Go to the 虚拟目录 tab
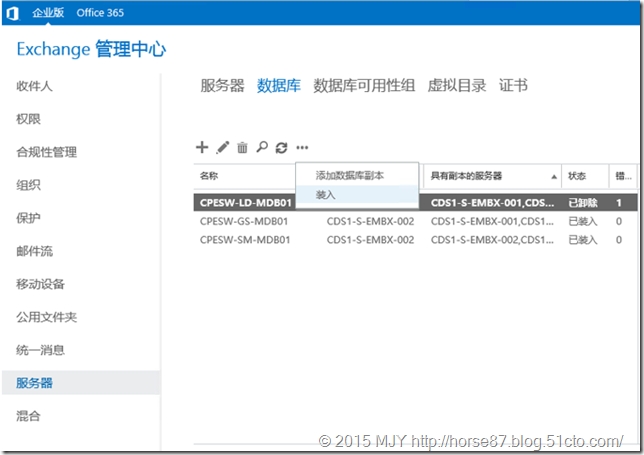 click(x=456, y=86)
